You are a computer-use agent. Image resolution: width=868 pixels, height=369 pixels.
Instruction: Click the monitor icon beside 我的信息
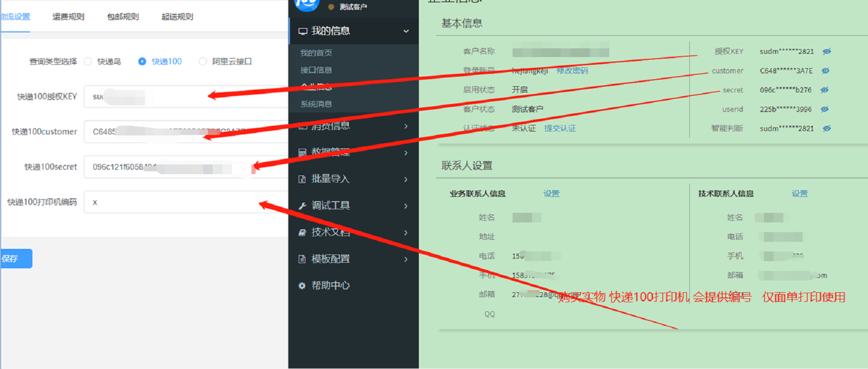tap(303, 31)
